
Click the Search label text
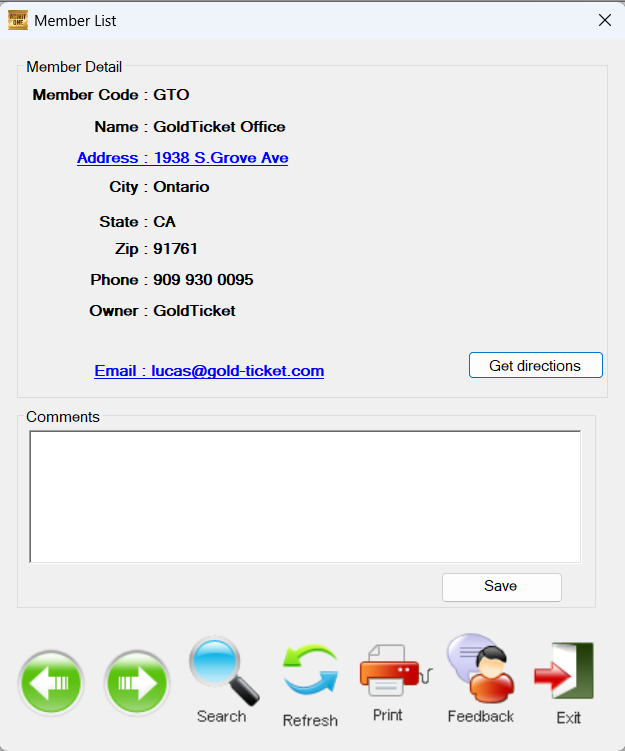[221, 717]
